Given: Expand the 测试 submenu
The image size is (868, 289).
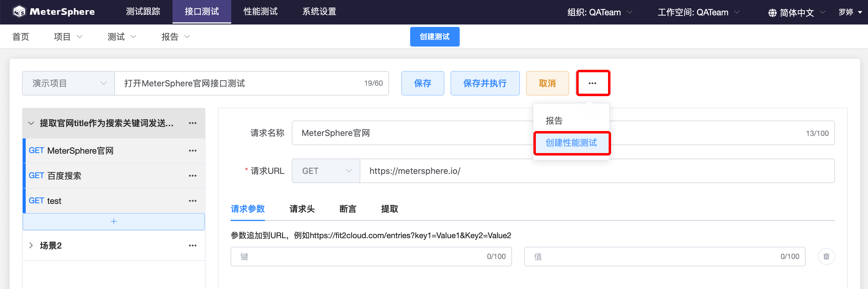Looking at the screenshot, I should click(122, 36).
